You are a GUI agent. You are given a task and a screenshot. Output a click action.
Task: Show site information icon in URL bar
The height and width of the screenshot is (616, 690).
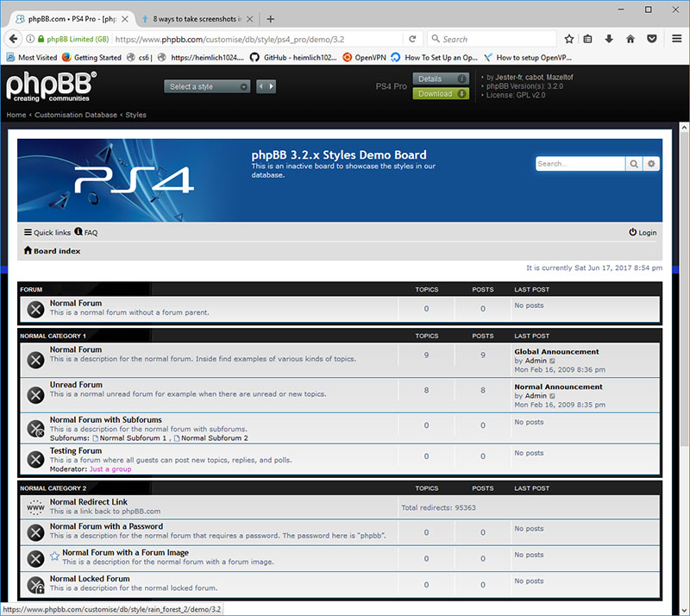tap(30, 39)
